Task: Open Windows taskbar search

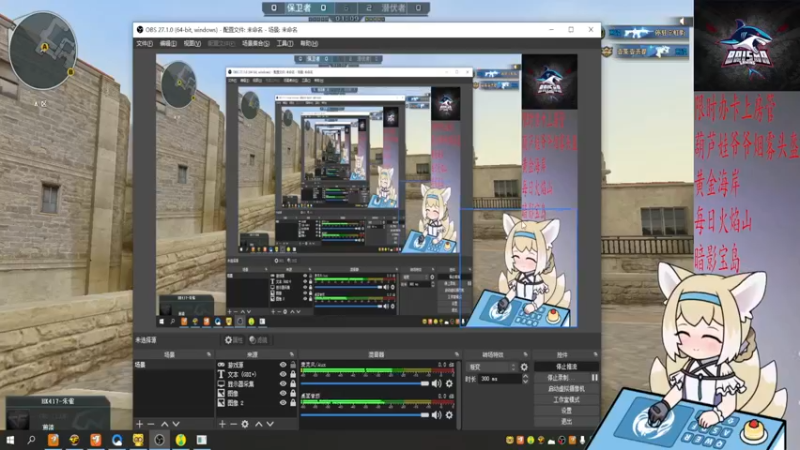Action: 31,440
